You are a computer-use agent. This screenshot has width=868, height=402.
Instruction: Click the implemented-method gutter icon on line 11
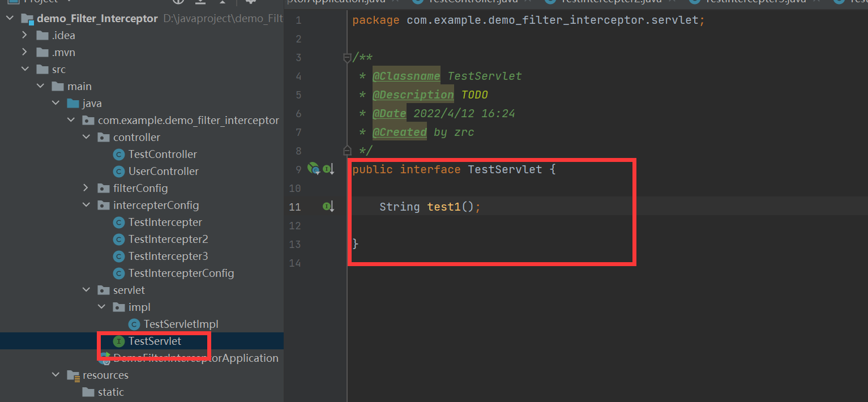pos(328,207)
